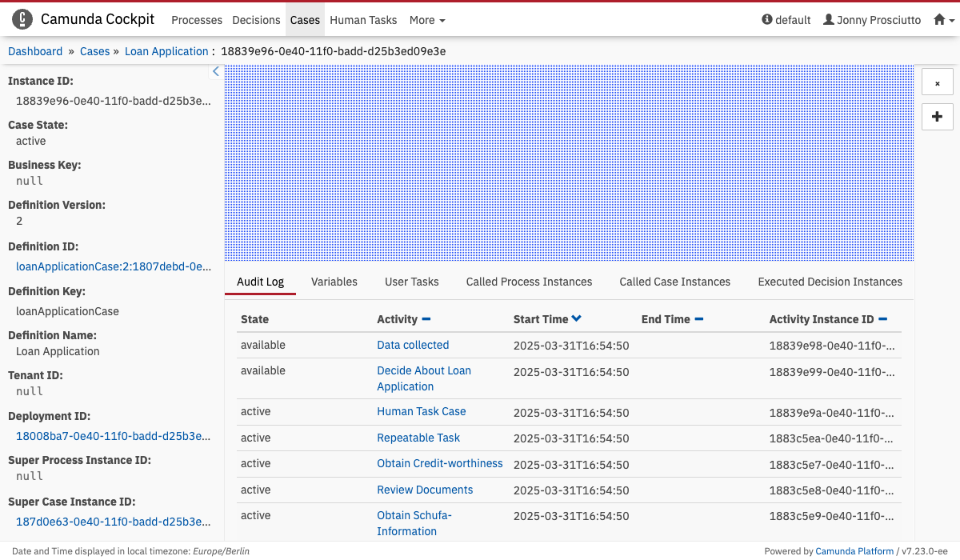The height and width of the screenshot is (560, 960).
Task: Collapse the sidebar with the chevron
Action: [x=215, y=72]
